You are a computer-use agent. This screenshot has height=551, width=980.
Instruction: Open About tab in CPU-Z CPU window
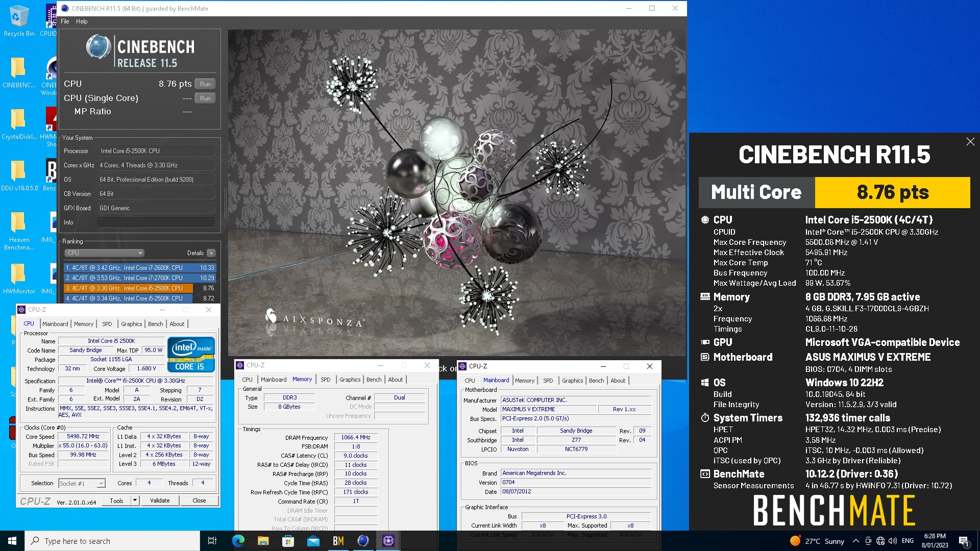click(x=177, y=324)
